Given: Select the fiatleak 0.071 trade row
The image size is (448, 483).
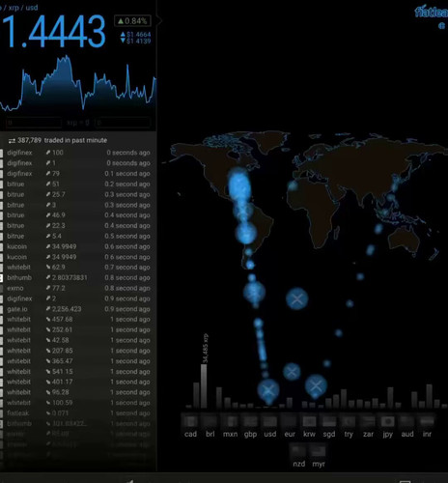Looking at the screenshot, I should [78, 413].
